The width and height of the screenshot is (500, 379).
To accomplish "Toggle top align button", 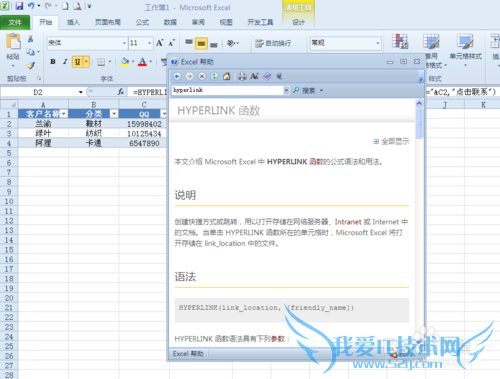I will point(189,43).
